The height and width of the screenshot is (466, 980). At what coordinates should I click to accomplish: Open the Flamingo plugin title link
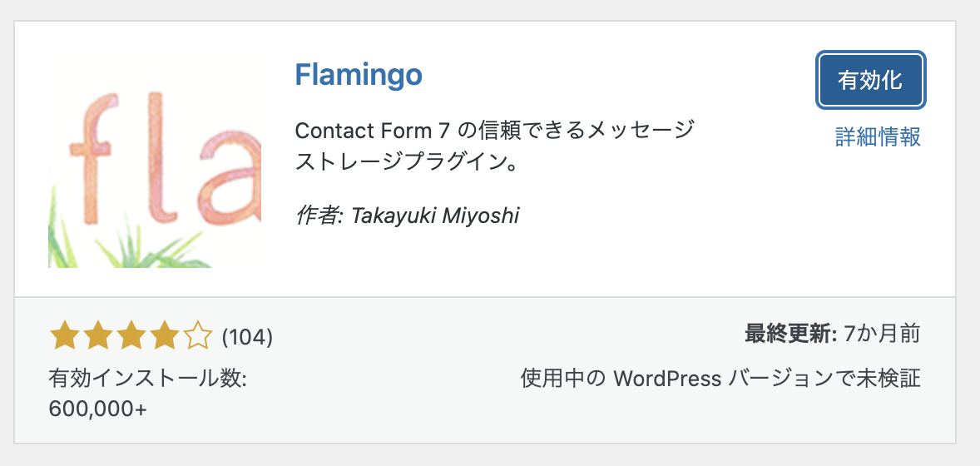(x=359, y=75)
